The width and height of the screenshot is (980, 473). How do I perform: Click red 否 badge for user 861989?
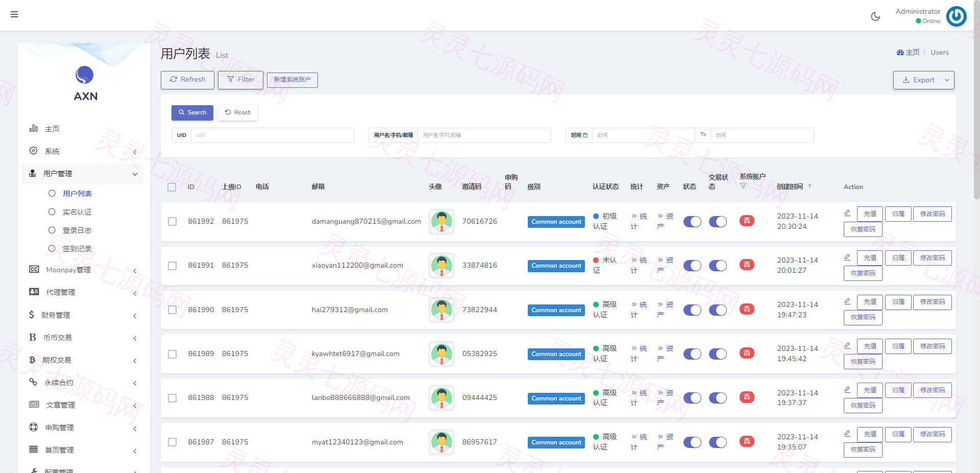coord(747,353)
